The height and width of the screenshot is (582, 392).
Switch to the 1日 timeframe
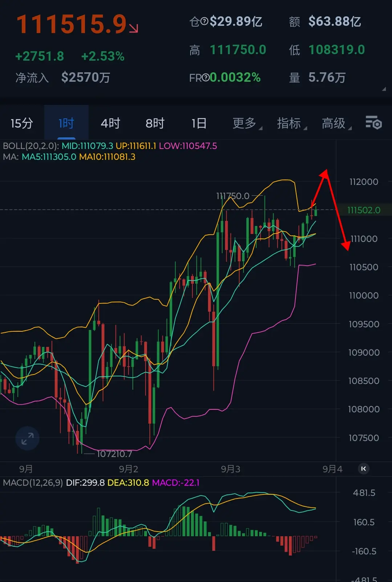199,123
